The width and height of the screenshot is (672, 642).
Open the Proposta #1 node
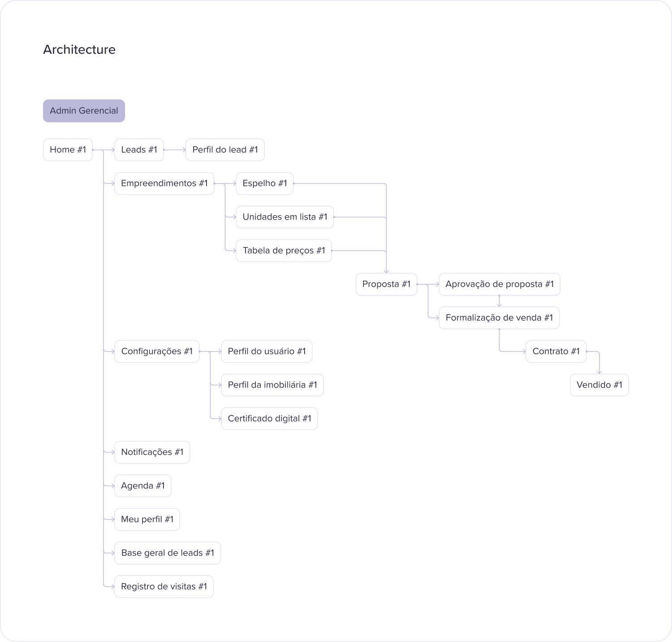[386, 284]
